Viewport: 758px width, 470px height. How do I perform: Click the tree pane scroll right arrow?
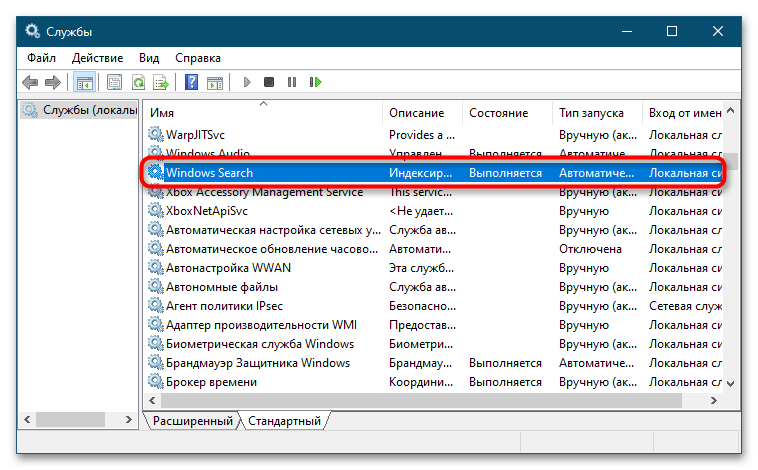coord(129,420)
